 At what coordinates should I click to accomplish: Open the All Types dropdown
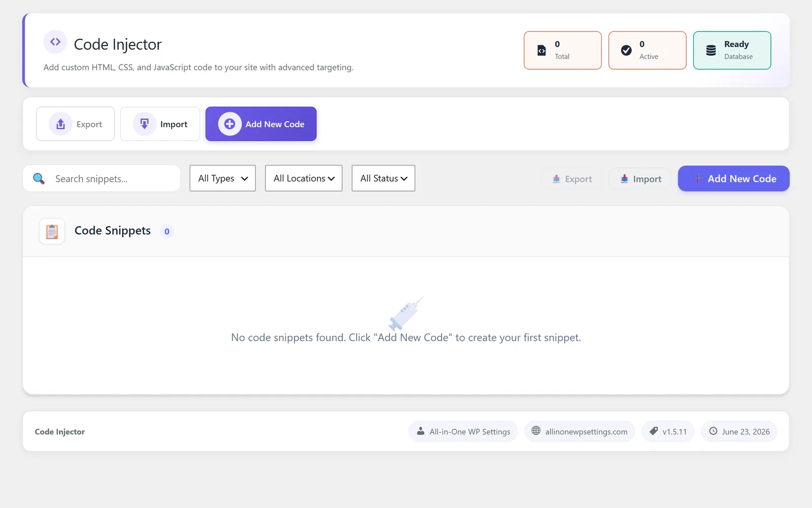[223, 178]
